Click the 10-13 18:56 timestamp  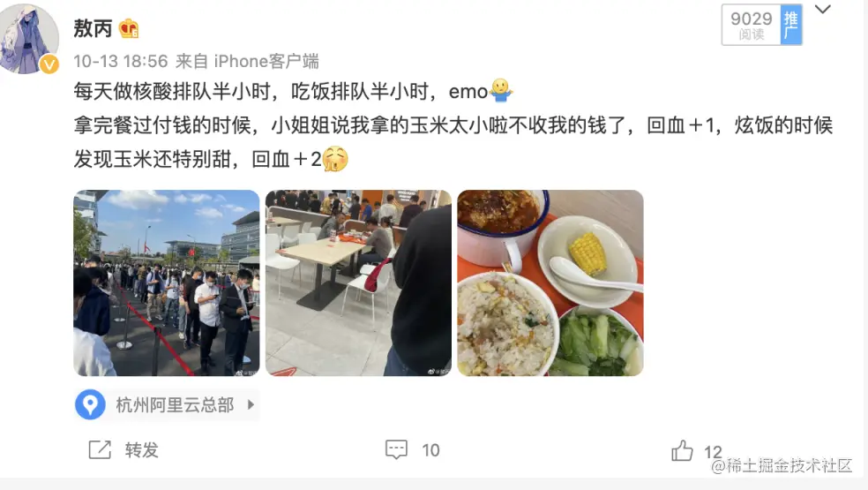coord(121,61)
